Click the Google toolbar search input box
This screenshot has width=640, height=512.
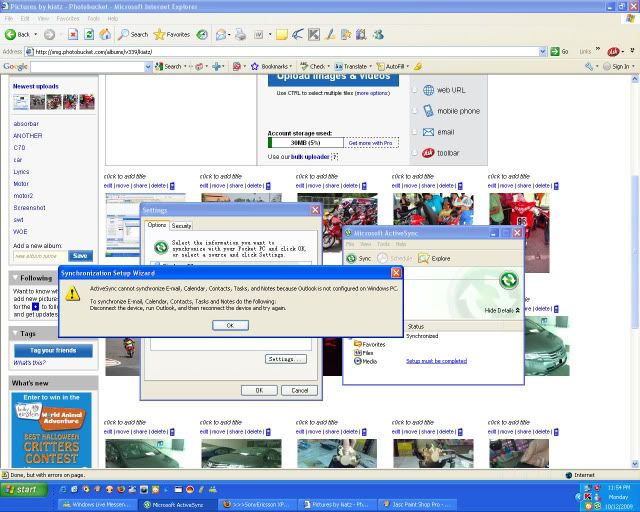(x=87, y=66)
